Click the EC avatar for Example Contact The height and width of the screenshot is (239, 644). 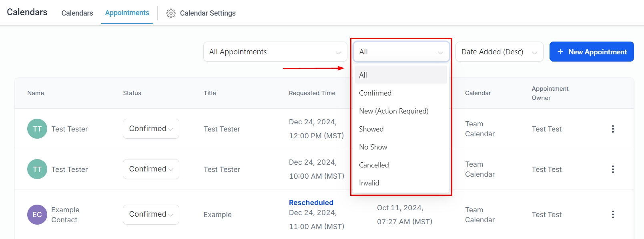click(37, 215)
